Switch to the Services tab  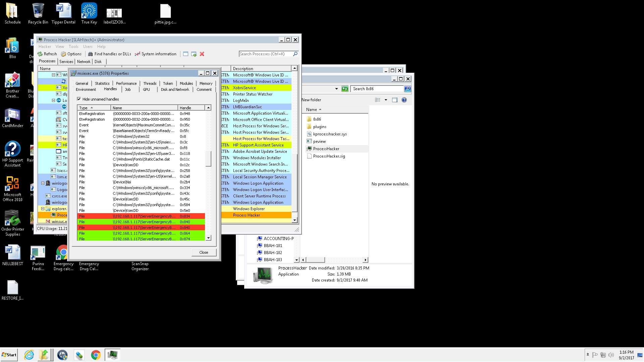(x=66, y=62)
